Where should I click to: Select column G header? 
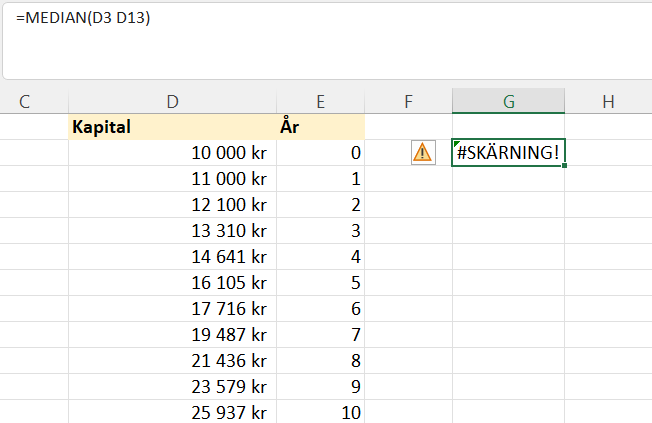508,101
